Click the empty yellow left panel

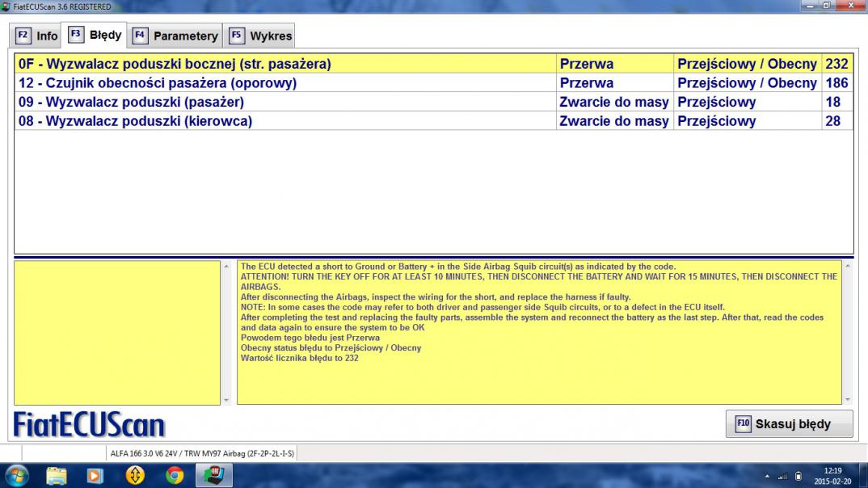[x=117, y=333]
